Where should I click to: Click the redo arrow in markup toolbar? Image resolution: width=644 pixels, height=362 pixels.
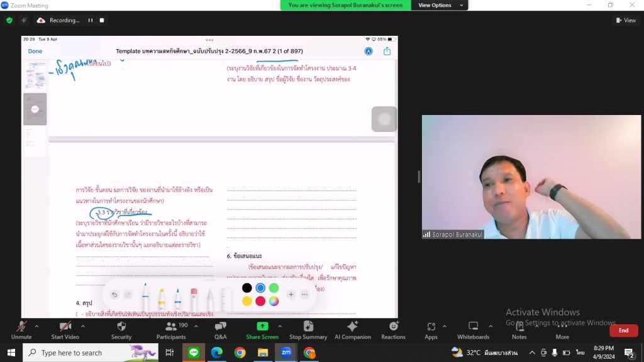[128, 294]
